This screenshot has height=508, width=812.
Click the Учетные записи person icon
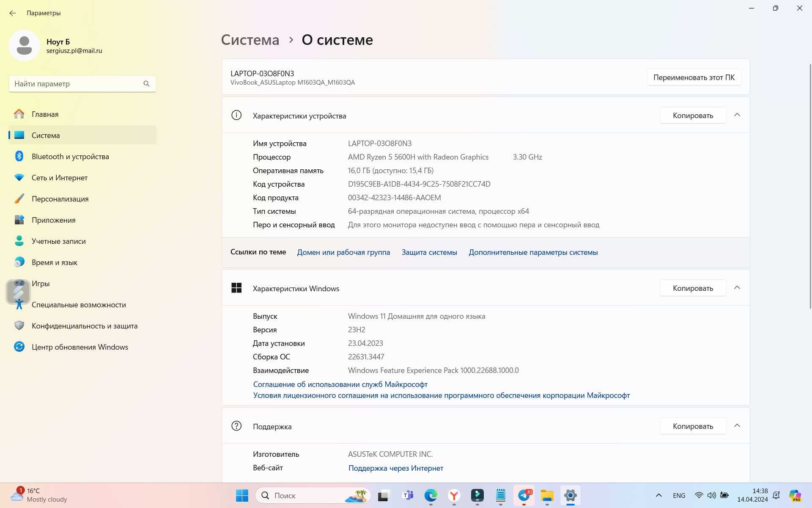pos(19,241)
